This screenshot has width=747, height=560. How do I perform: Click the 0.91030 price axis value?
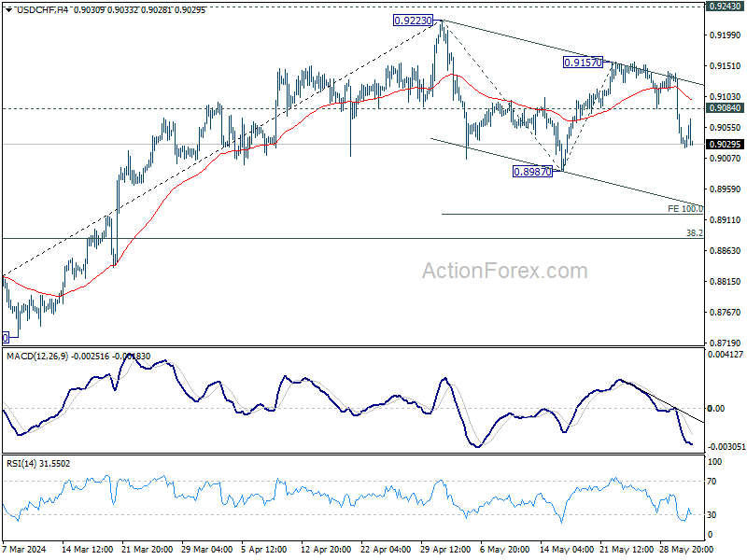(x=725, y=97)
